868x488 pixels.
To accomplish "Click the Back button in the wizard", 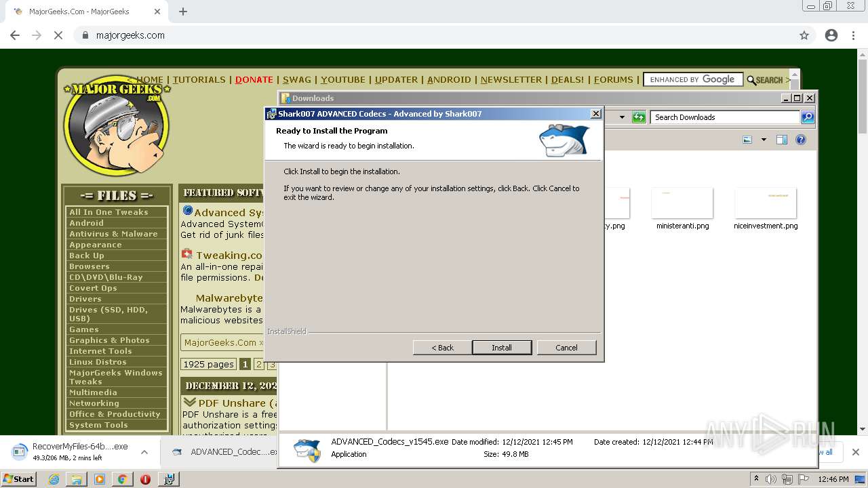I will pyautogui.click(x=442, y=347).
